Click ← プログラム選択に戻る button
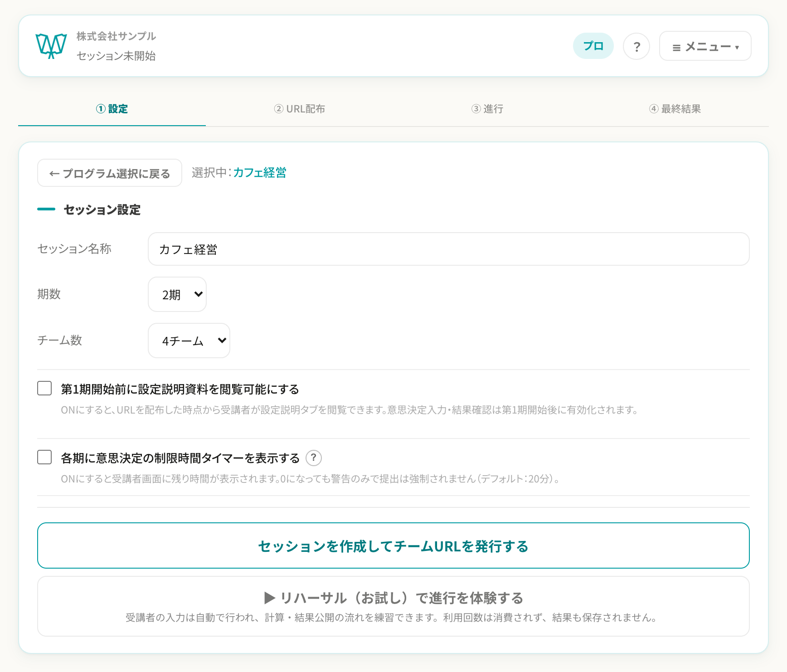Screen dimensions: 787x672 point(110,173)
